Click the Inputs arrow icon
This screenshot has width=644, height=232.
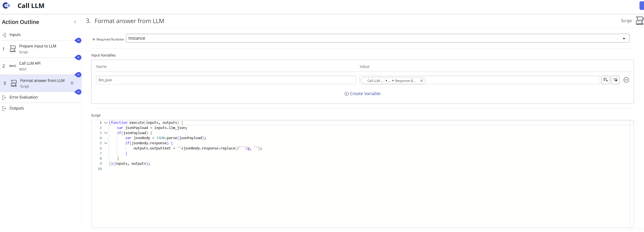[4, 35]
